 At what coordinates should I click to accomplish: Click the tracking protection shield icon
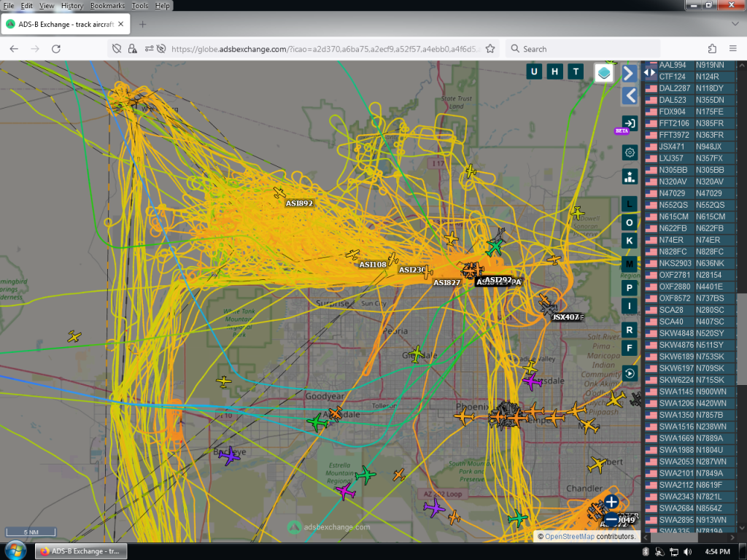pyautogui.click(x=116, y=49)
